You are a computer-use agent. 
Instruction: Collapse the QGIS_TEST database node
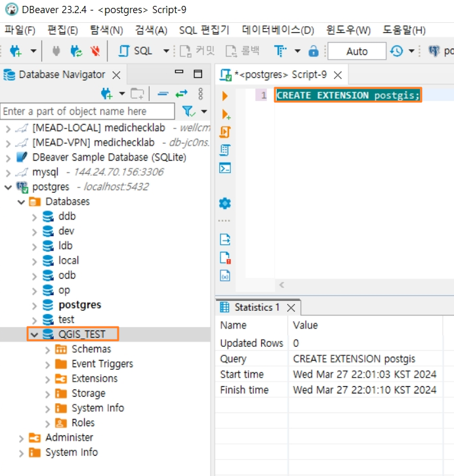click(x=34, y=335)
